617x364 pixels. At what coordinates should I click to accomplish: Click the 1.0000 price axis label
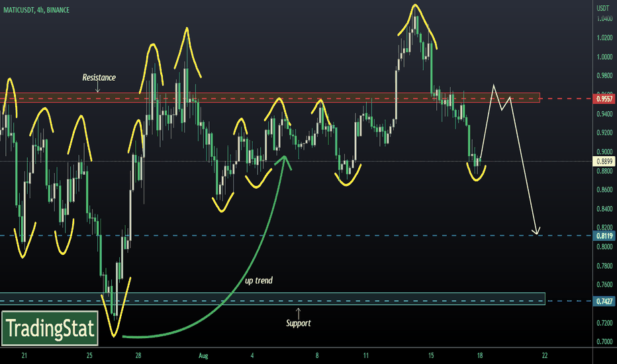604,57
